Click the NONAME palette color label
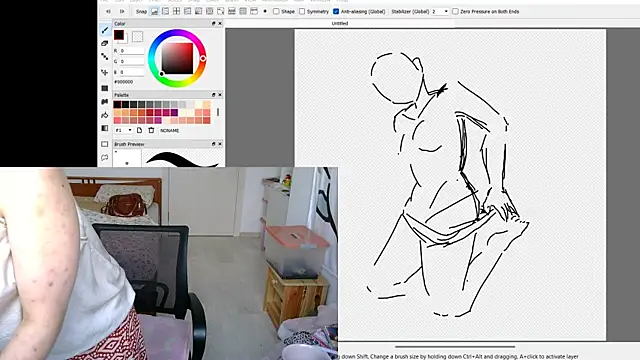 170,131
